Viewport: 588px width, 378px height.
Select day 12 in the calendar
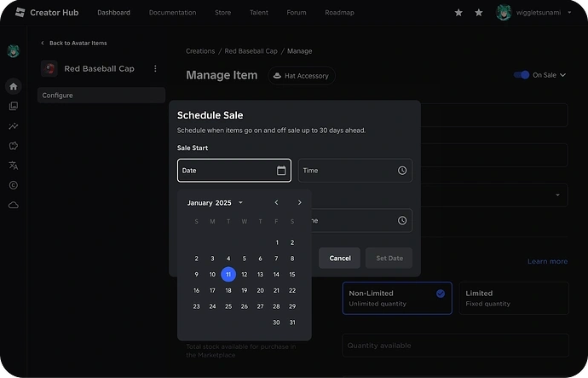click(x=244, y=275)
